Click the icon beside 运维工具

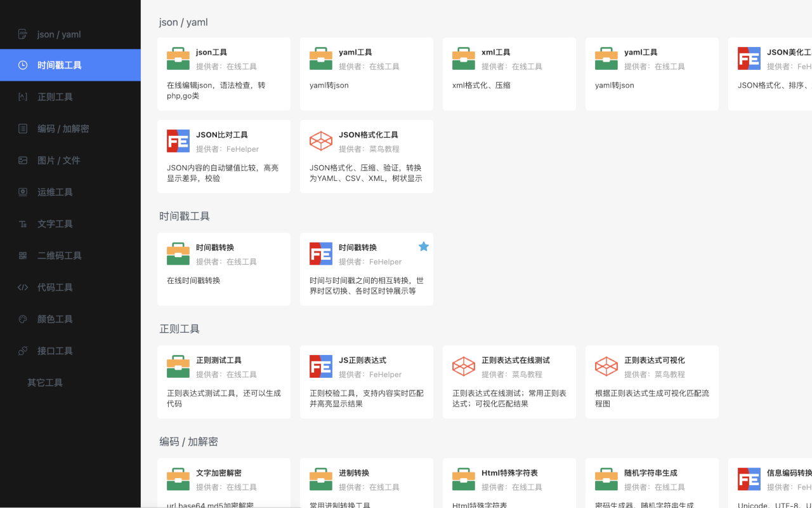pyautogui.click(x=23, y=192)
